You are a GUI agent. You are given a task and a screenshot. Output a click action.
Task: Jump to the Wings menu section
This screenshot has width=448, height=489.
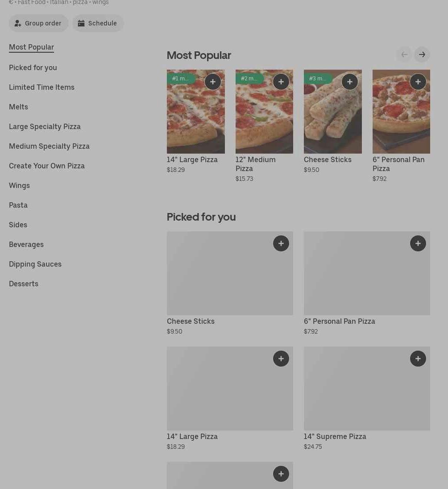pyautogui.click(x=19, y=185)
